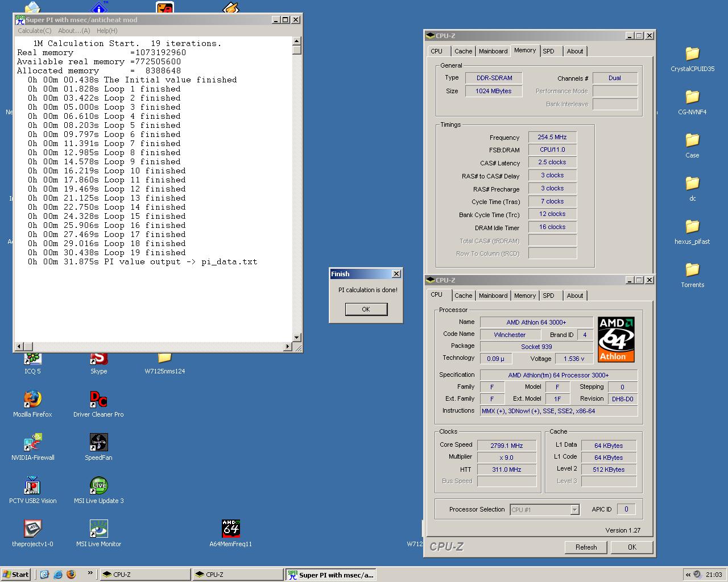728x582 pixels.
Task: Launch the NVIDIA-Firewall desktop shortcut
Action: pos(32,443)
